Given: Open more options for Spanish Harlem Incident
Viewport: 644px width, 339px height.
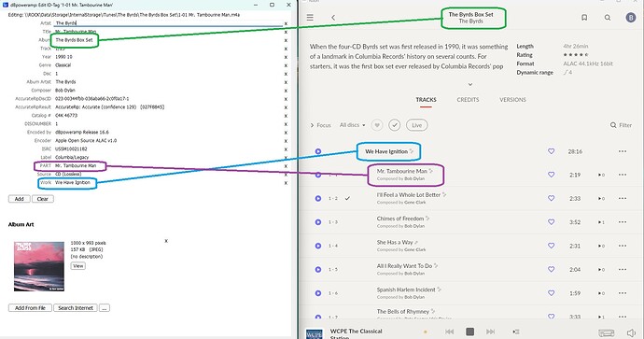Looking at the screenshot, I should pyautogui.click(x=623, y=293).
